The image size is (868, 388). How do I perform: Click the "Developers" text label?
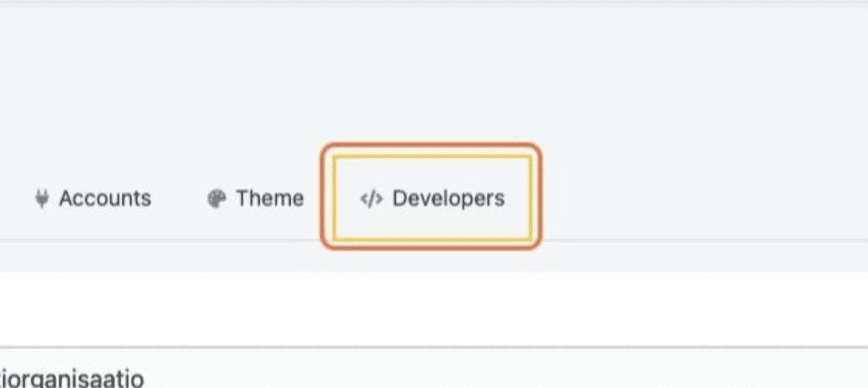tap(449, 199)
